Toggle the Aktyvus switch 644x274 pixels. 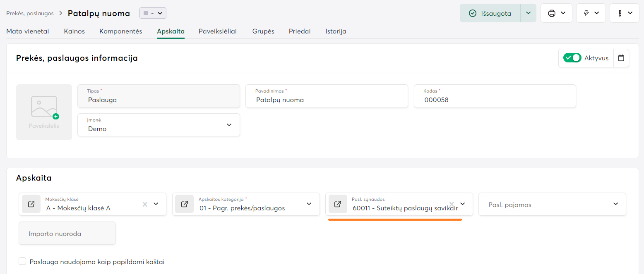click(572, 58)
